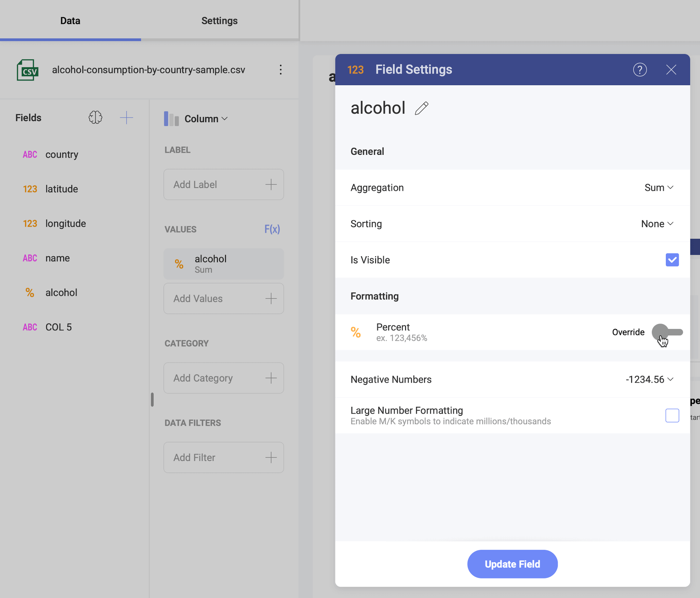Toggle the Is Visible checkbox for alcohol
700x598 pixels.
pos(672,259)
